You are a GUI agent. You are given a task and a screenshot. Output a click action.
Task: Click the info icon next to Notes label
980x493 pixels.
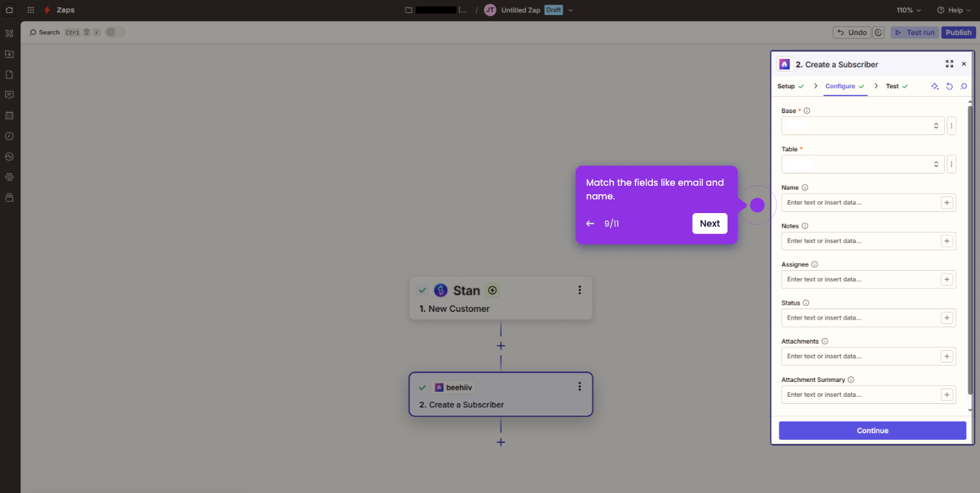[805, 226]
